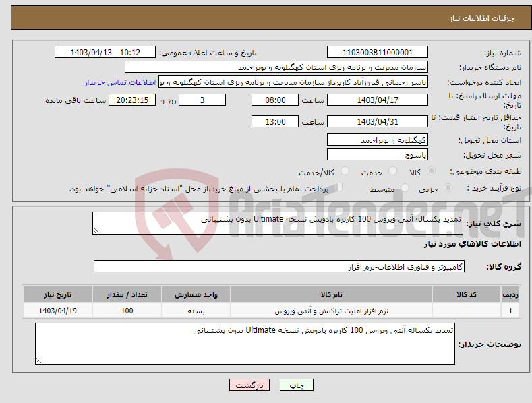The height and width of the screenshot is (403, 532).
Task: Click the واحد شمارش column header
Action: (196, 294)
